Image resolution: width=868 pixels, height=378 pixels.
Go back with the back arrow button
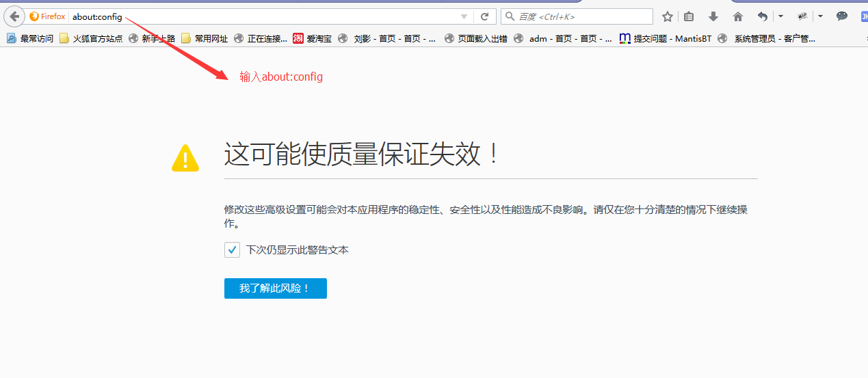[x=14, y=16]
